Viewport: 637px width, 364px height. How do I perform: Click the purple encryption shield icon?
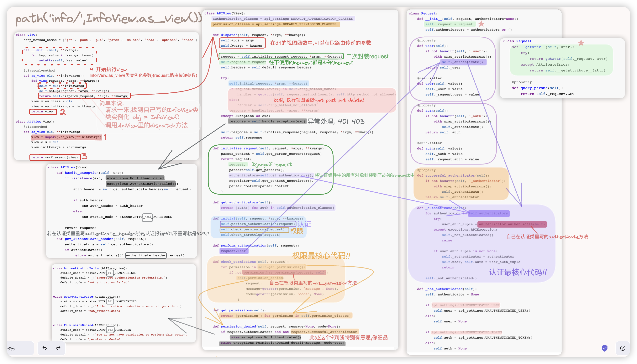click(x=604, y=348)
